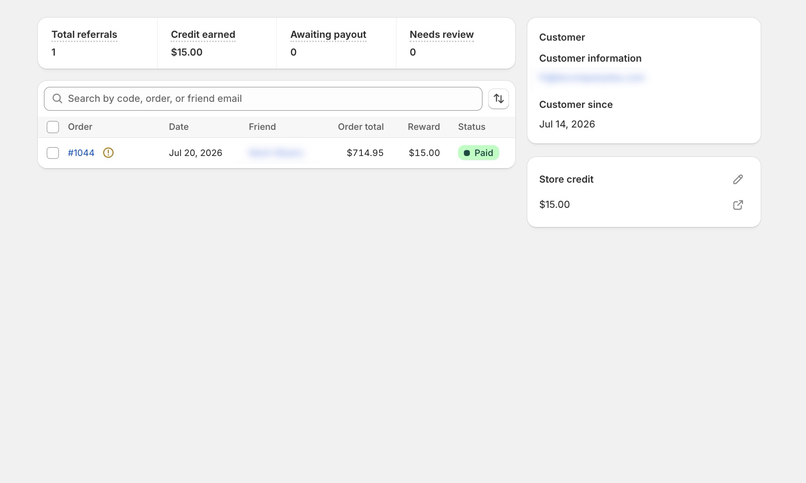Select the Credit earned metric

pos(203,34)
